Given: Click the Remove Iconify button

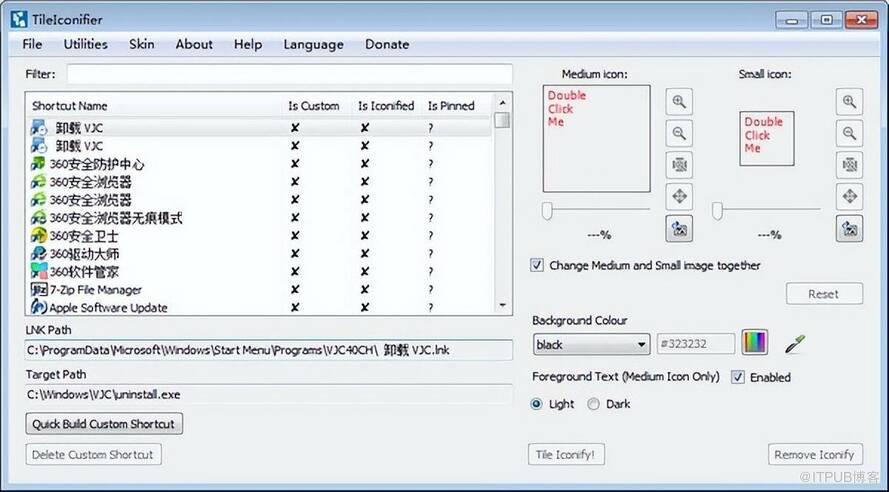Looking at the screenshot, I should [815, 455].
